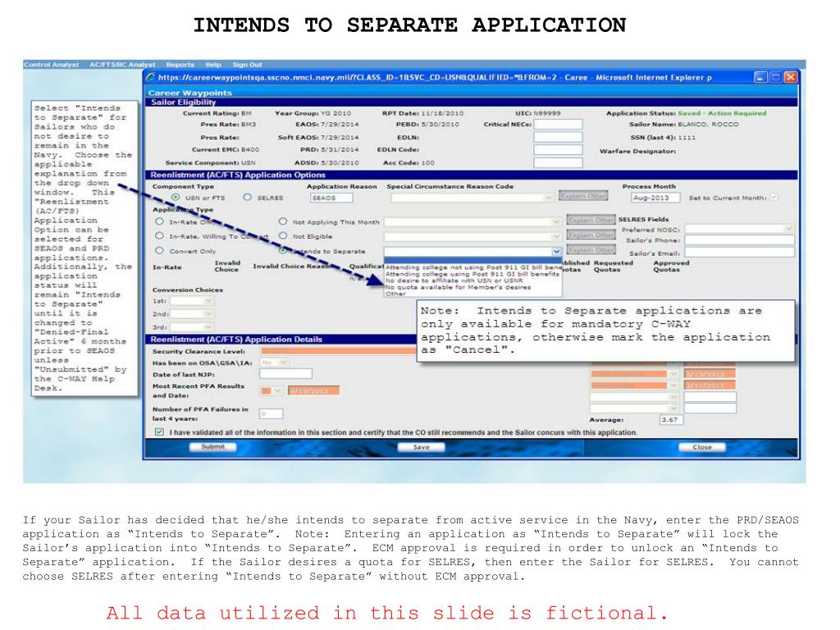Click the Current EMC value 'B400'

coord(250,149)
